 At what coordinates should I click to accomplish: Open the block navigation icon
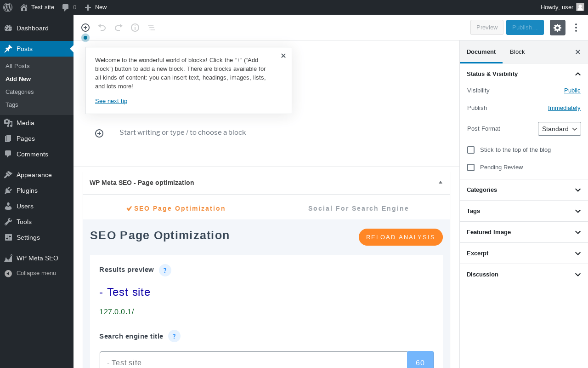[152, 28]
